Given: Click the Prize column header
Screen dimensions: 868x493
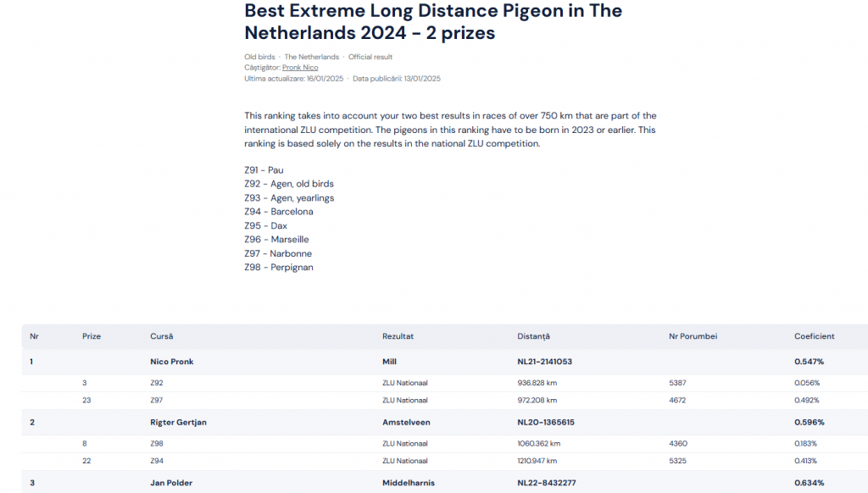Looking at the screenshot, I should click(92, 336).
